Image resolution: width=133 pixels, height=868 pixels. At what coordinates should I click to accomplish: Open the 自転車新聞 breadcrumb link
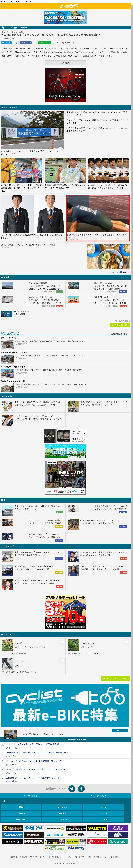point(13,28)
